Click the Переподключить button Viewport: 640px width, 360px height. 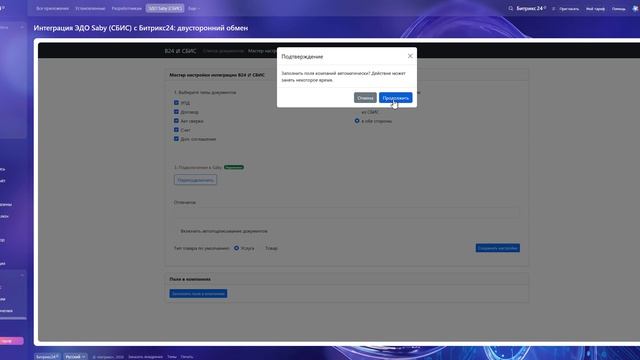coord(196,180)
